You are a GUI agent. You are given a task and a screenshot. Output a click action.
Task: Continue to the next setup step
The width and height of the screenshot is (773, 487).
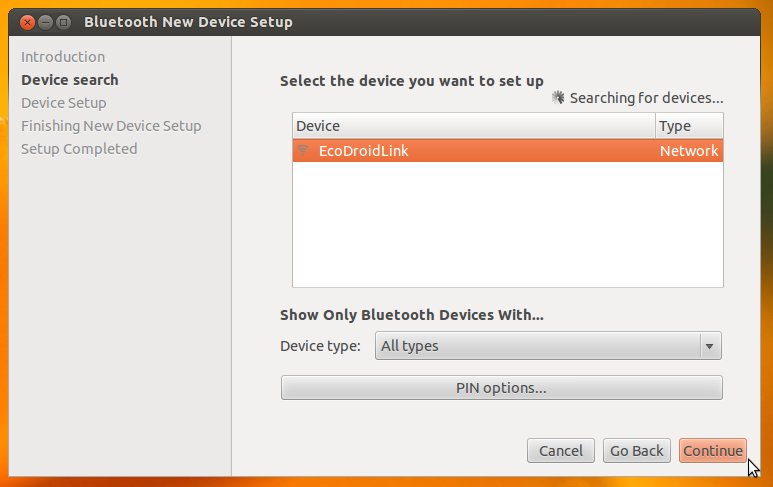pyautogui.click(x=712, y=451)
